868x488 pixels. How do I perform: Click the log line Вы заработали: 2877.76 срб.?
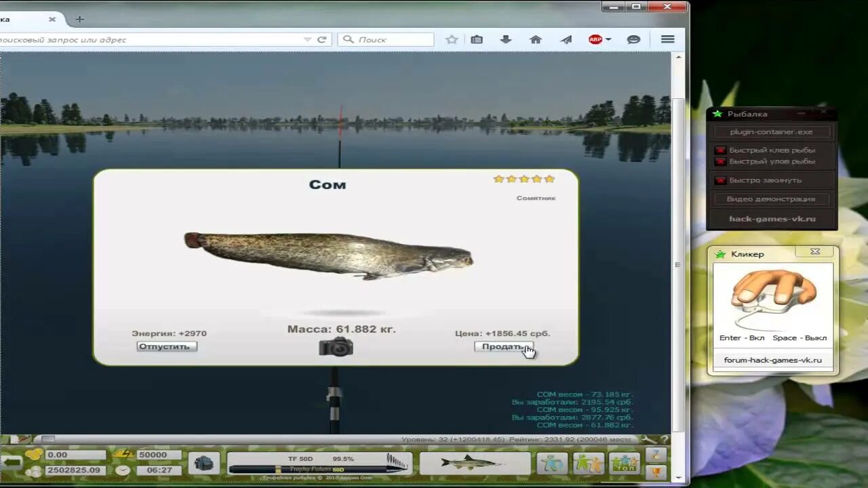572,418
